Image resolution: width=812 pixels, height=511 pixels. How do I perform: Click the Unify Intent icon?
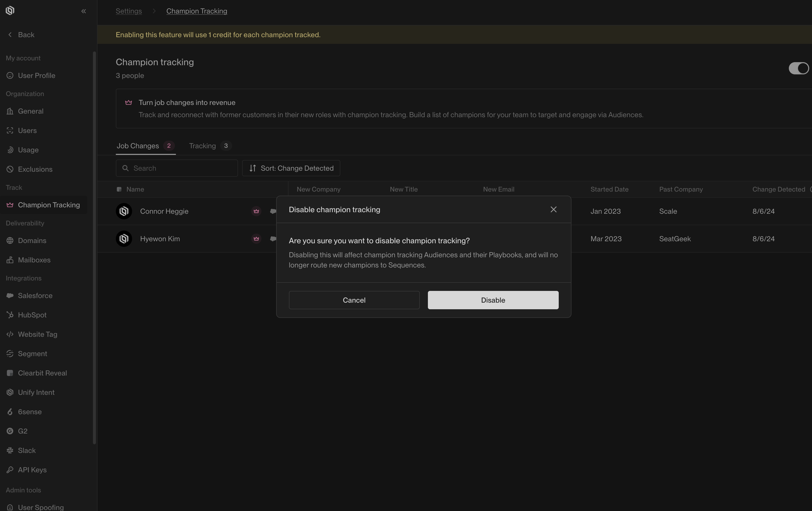[x=10, y=392]
